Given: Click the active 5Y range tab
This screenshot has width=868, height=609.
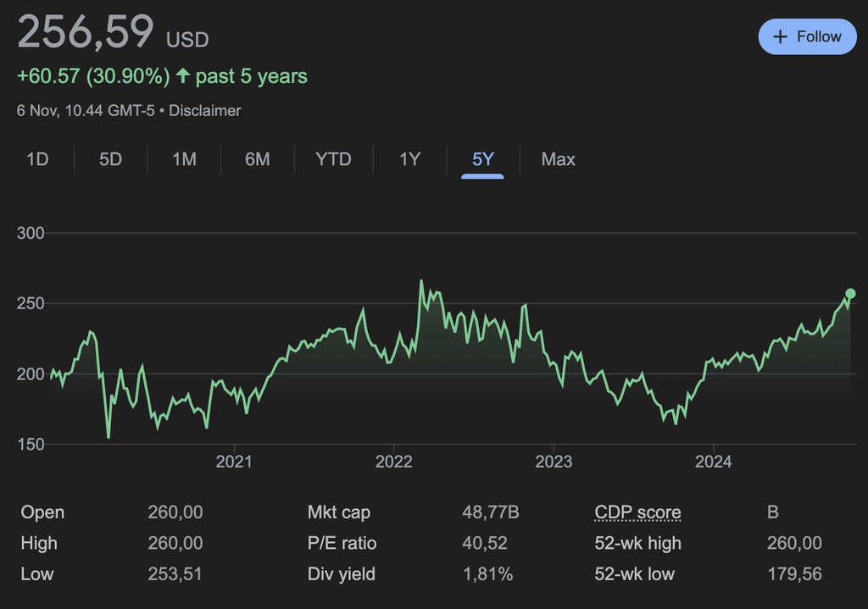Looking at the screenshot, I should 483,159.
